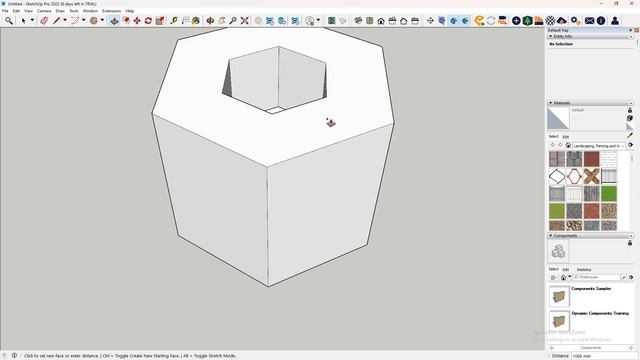The image size is (640, 360).
Task: Toggle Display Section Fill
Action: click(x=465, y=20)
